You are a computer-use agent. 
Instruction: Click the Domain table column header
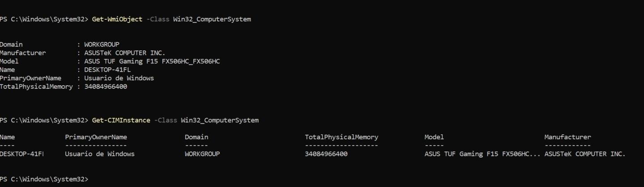196,137
